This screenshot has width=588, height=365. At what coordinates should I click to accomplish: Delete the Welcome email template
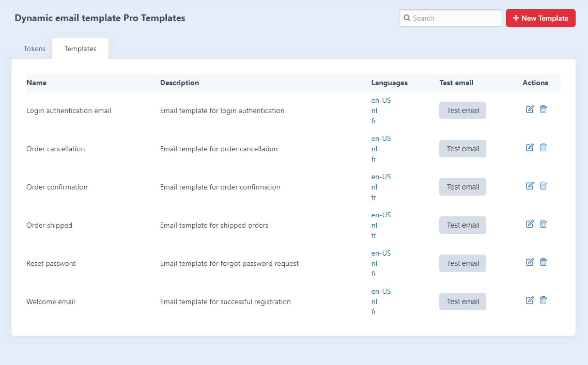tap(543, 300)
